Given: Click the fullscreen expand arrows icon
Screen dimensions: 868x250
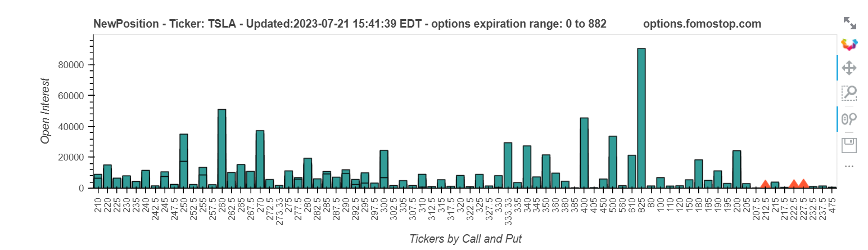Looking at the screenshot, I should coord(849,23).
